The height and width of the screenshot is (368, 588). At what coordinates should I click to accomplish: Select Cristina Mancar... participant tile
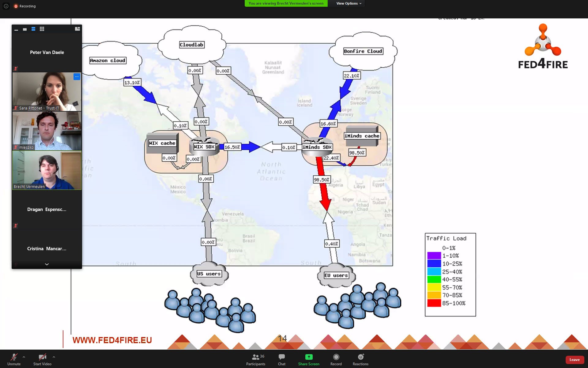[x=47, y=248]
